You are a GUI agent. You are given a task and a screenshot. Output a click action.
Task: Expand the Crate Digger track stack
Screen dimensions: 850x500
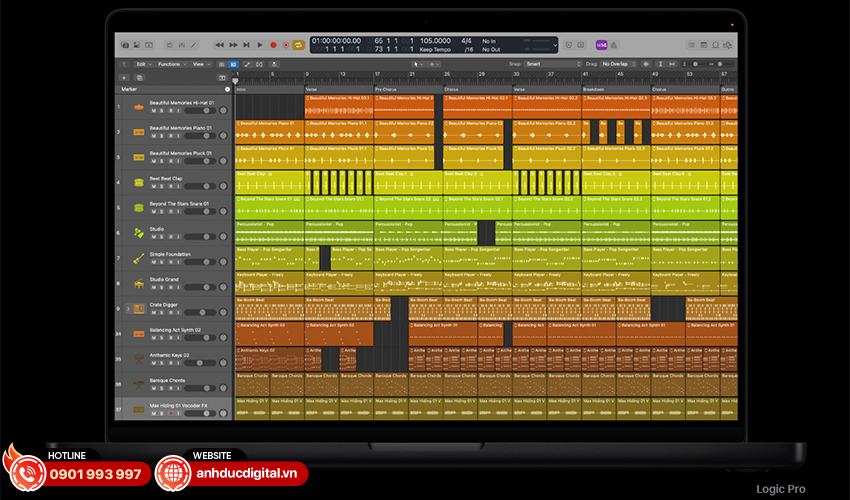(127, 309)
